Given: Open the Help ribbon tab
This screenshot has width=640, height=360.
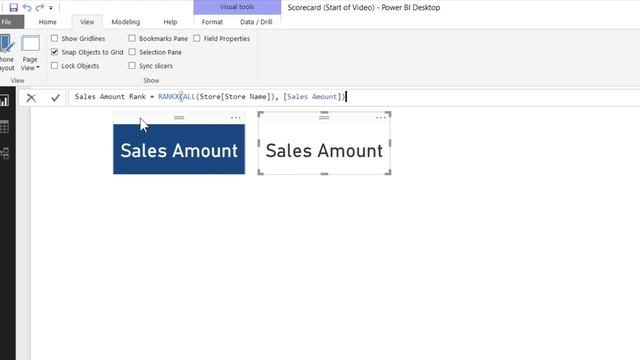Looking at the screenshot, I should (x=170, y=22).
